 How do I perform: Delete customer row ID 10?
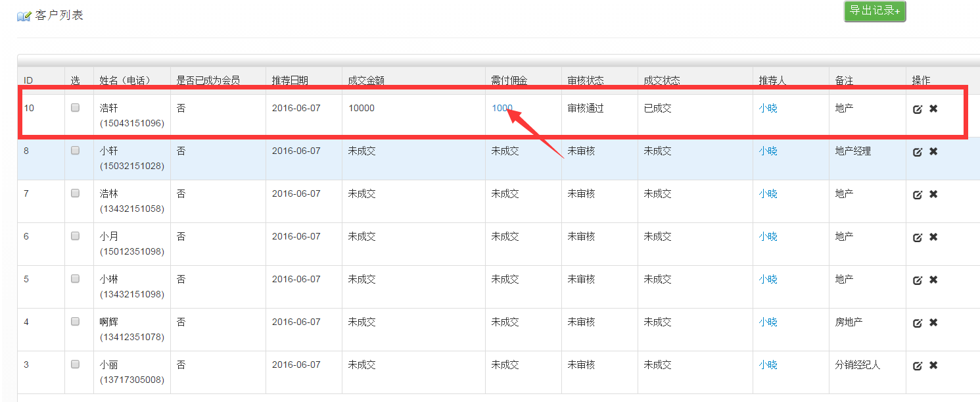(x=933, y=109)
